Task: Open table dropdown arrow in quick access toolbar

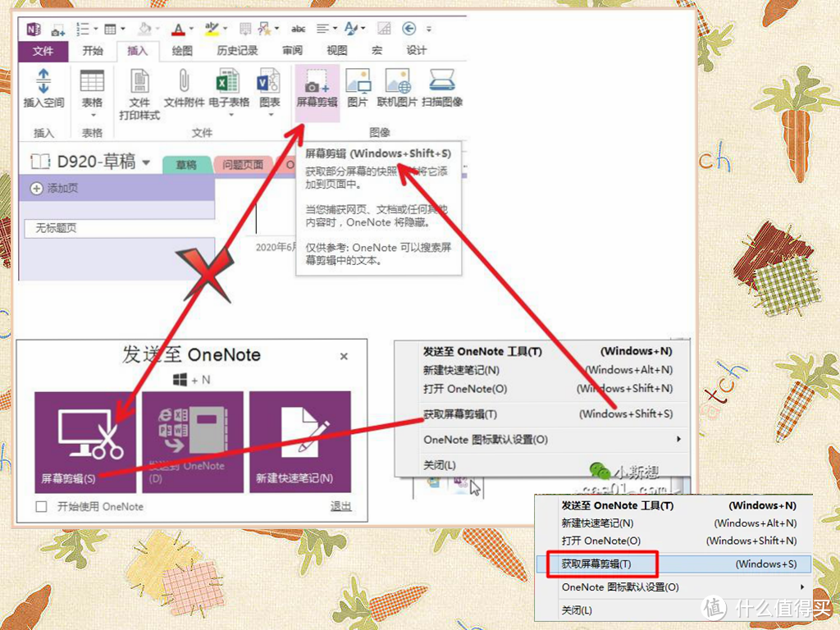Action: [x=123, y=29]
